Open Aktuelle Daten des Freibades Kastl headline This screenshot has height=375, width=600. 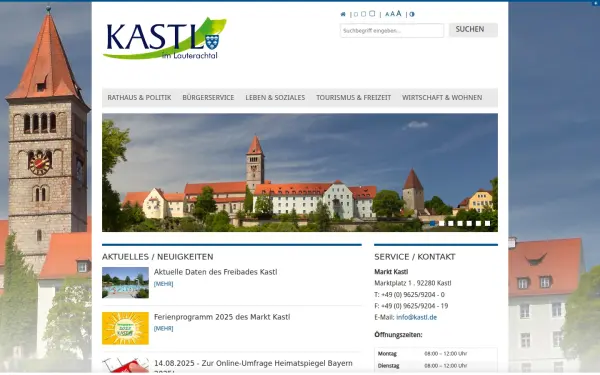(215, 272)
